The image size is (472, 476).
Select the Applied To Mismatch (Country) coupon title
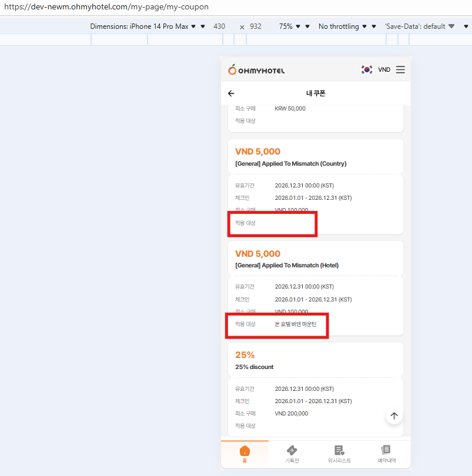(x=291, y=163)
